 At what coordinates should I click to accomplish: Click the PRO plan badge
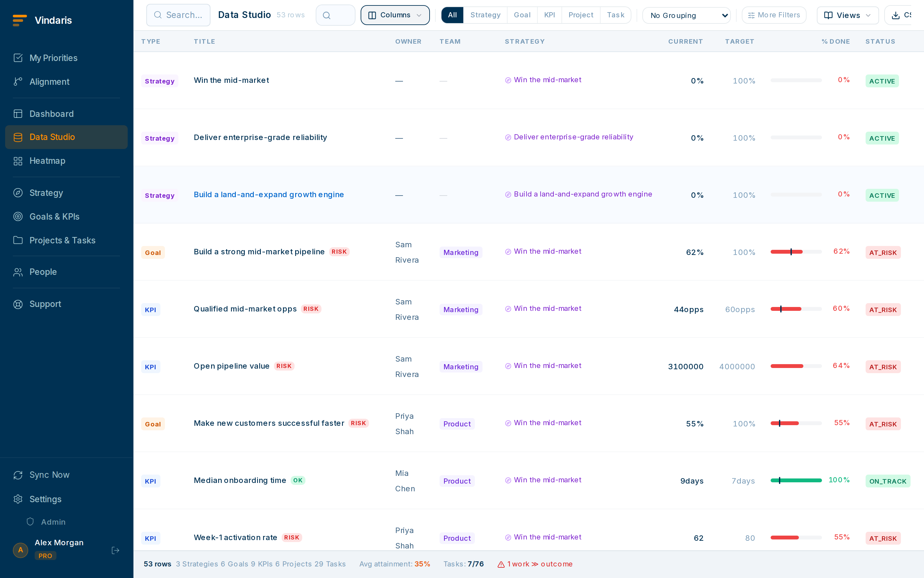pyautogui.click(x=46, y=556)
